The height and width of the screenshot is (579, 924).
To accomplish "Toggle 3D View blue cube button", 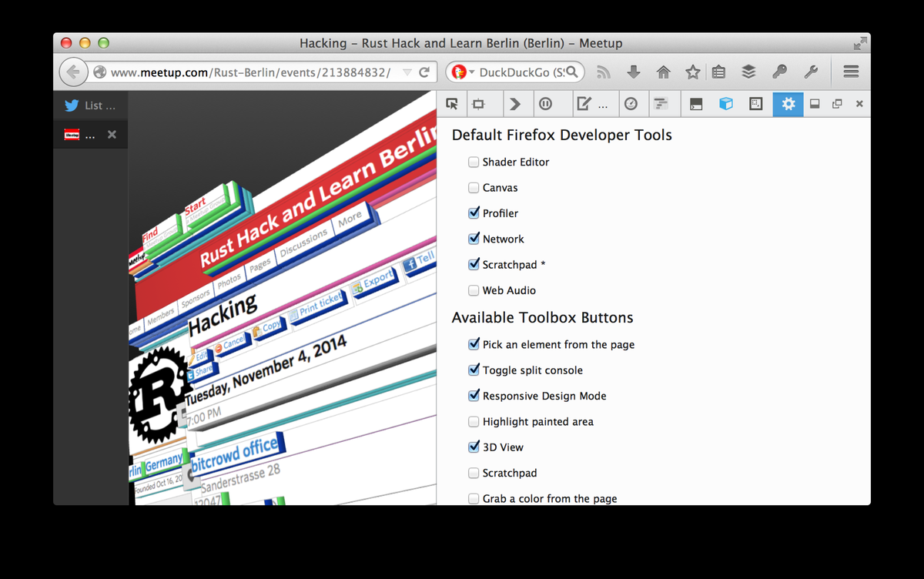I will (726, 104).
